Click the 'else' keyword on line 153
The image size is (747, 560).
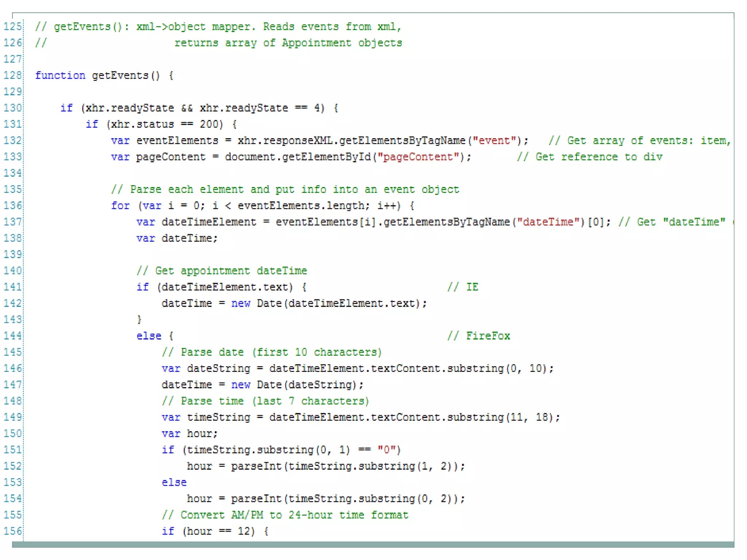pos(174,482)
